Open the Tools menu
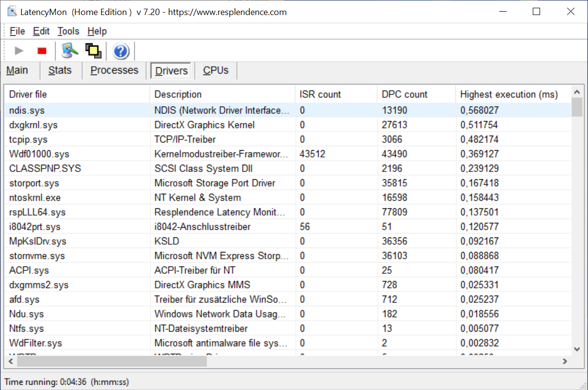The width and height of the screenshot is (588, 390). point(68,31)
